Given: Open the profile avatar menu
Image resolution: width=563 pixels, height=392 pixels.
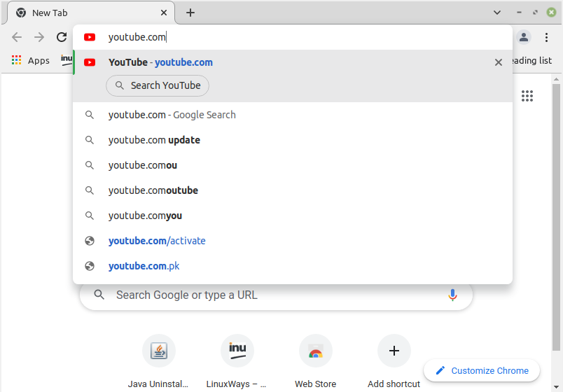Looking at the screenshot, I should click(524, 37).
